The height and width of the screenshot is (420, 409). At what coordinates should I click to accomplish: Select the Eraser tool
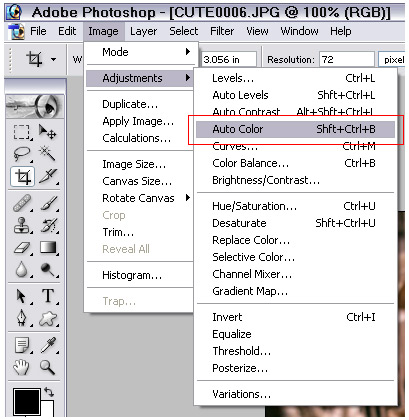coord(22,248)
